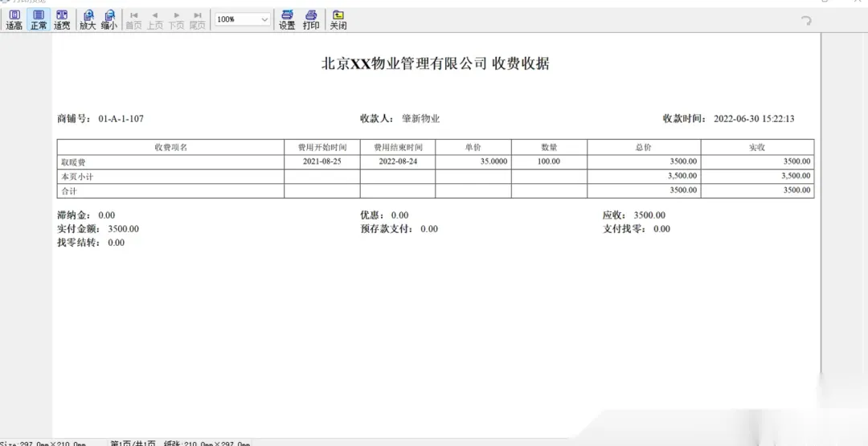Switch to 适宽 fit-width view

tap(62, 19)
